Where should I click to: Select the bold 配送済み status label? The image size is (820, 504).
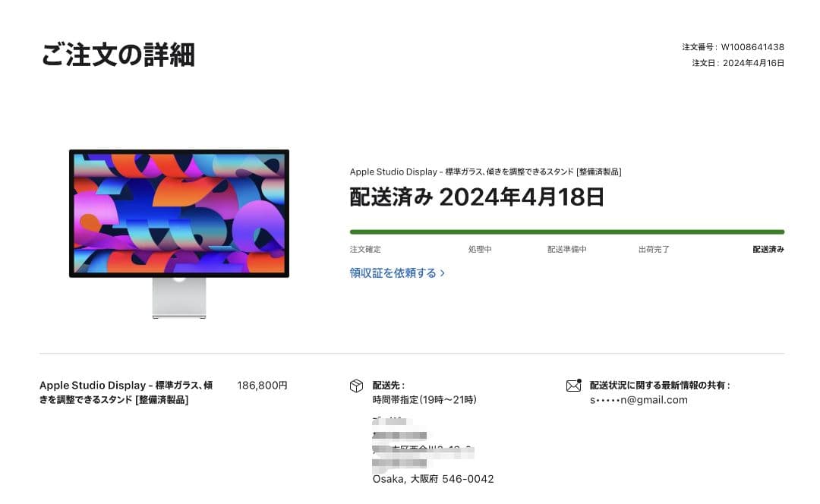768,249
